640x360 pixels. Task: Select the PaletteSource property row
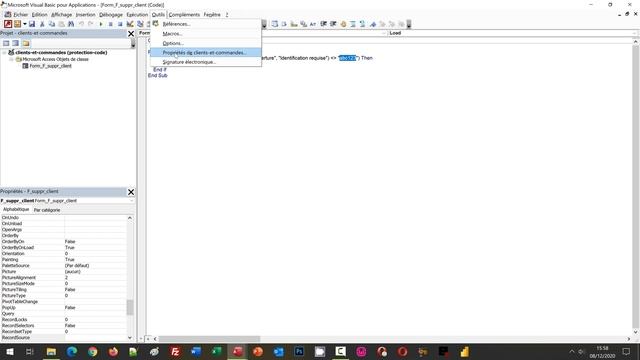click(x=64, y=265)
